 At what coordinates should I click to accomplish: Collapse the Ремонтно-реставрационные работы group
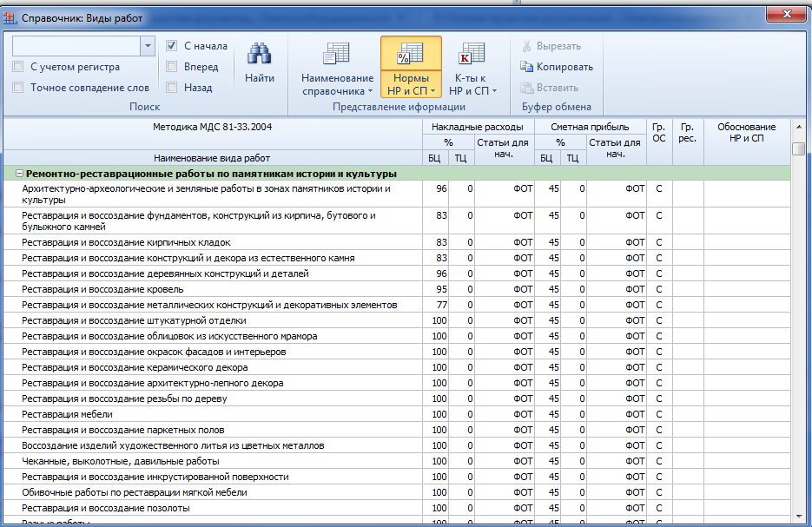(19, 174)
